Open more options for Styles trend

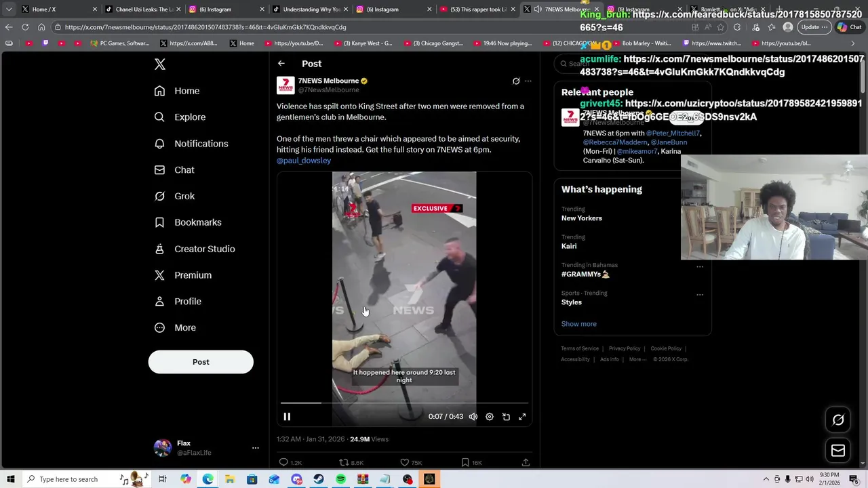[700, 295]
